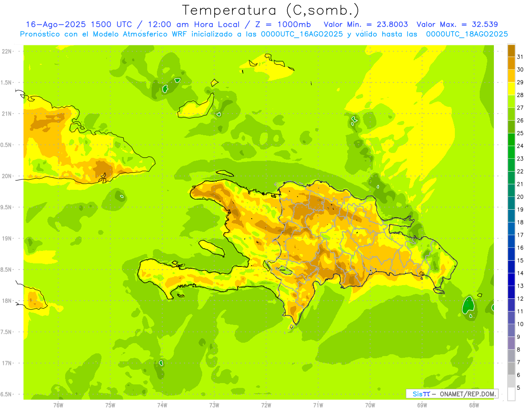Click the legend value '26'
Screen dimensions: 532x411
520,120
